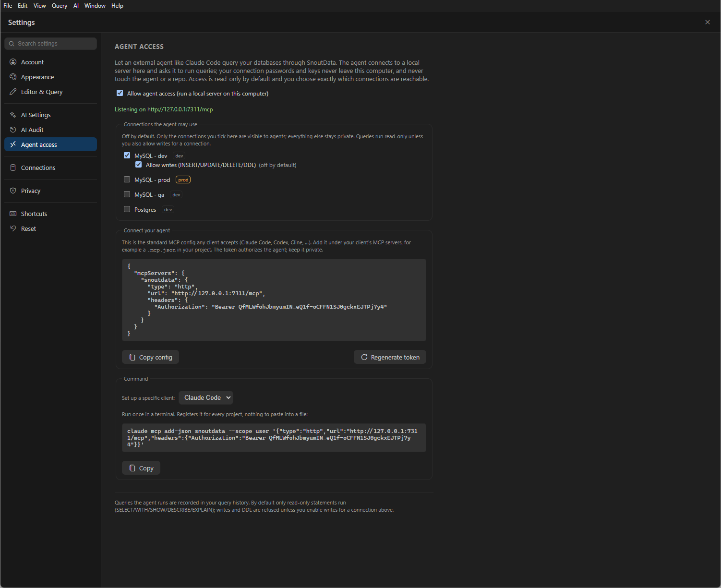Click the Connect your agent section label

pyautogui.click(x=147, y=230)
